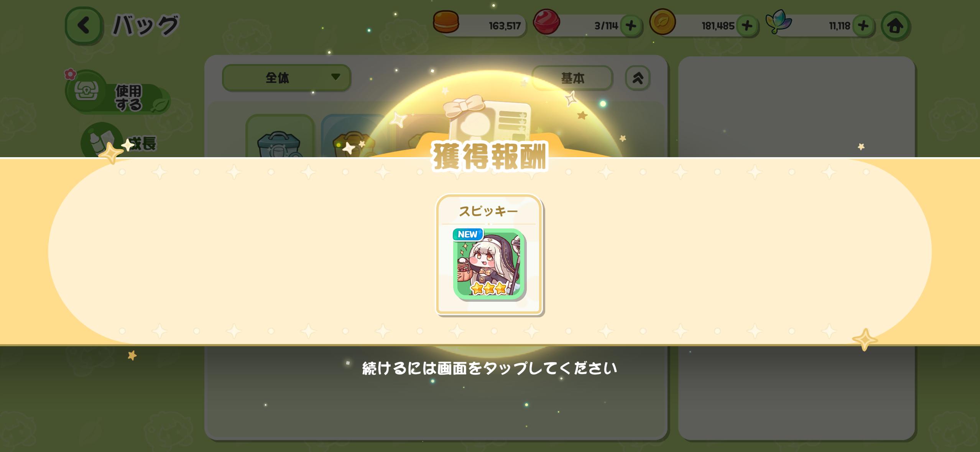The height and width of the screenshot is (452, 980).
Task: Open the home screen icon
Action: [x=895, y=26]
